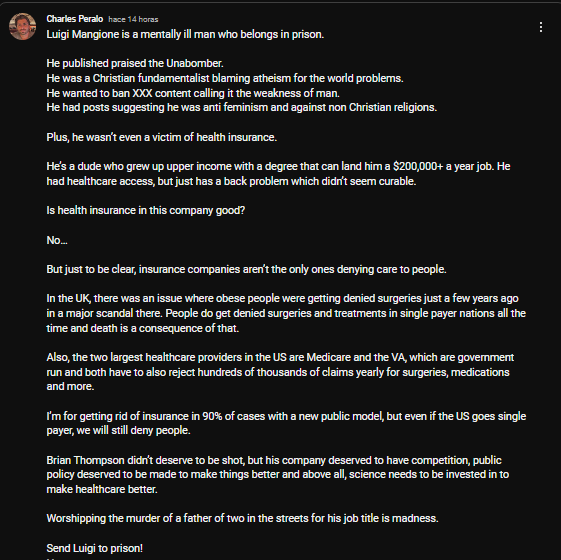Click the line about anti feminism posts
Viewport: 561px width, 560px height.
click(x=242, y=107)
